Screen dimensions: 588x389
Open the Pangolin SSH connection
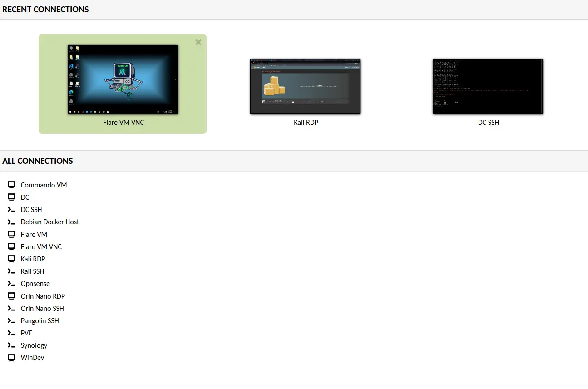click(40, 321)
